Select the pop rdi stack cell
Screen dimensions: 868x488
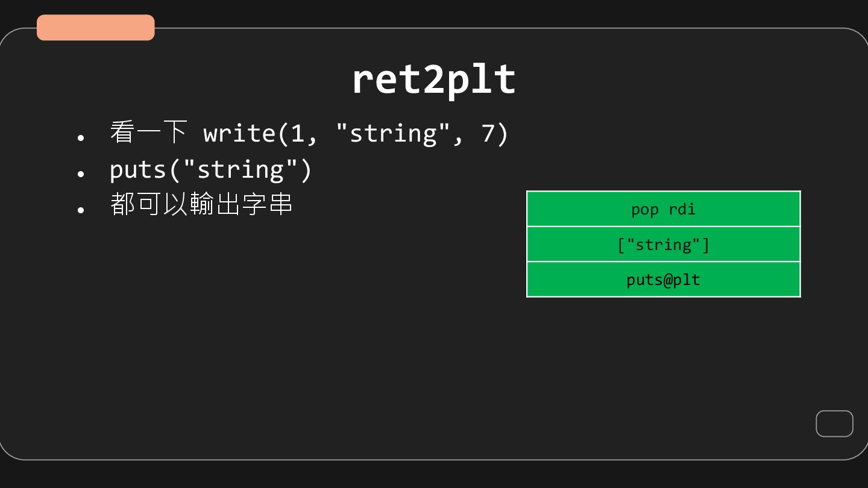tap(663, 209)
